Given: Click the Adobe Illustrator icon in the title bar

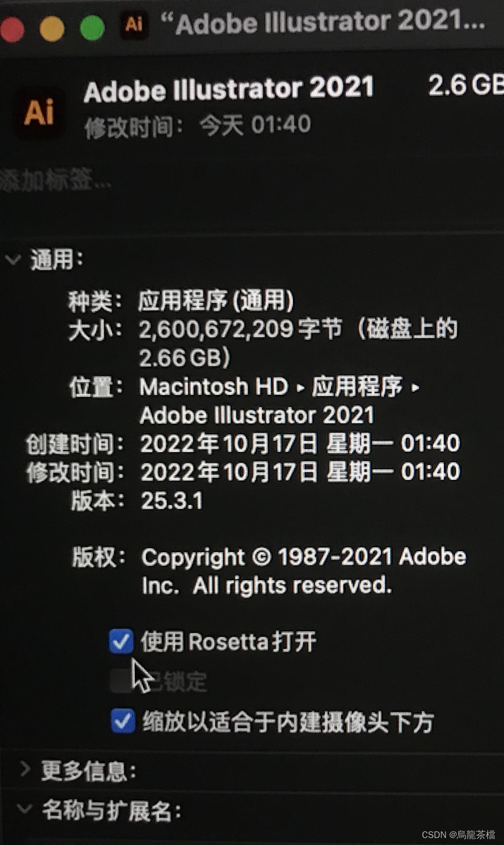Looking at the screenshot, I should click(133, 24).
